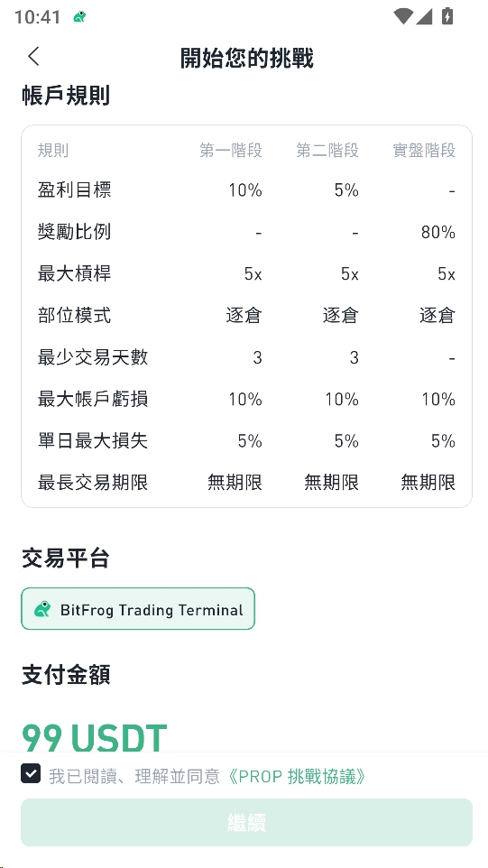Image resolution: width=488 pixels, height=868 pixels.
Task: Tap the 最大槓桿 rule label
Action: click(74, 273)
